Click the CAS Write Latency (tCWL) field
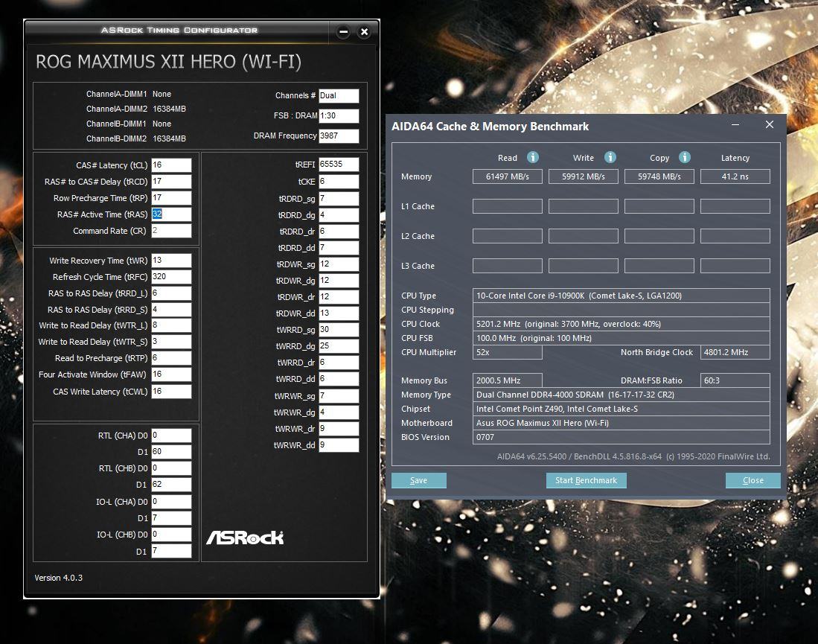The height and width of the screenshot is (644, 818). [x=171, y=392]
